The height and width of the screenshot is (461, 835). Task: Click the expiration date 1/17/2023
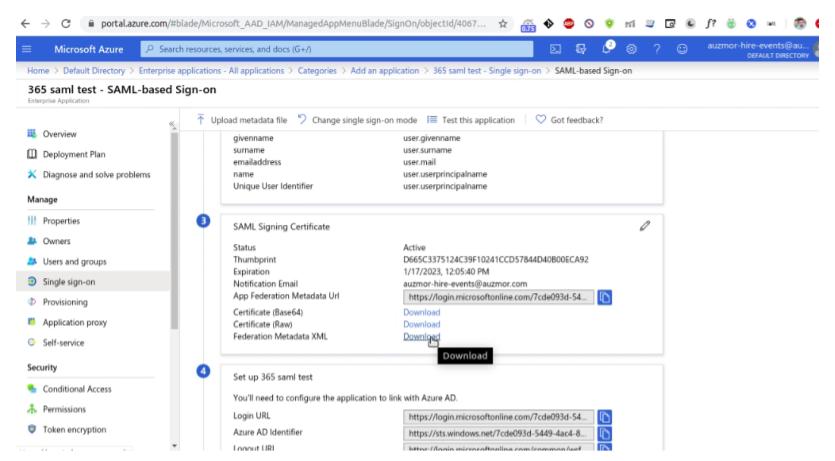click(446, 271)
